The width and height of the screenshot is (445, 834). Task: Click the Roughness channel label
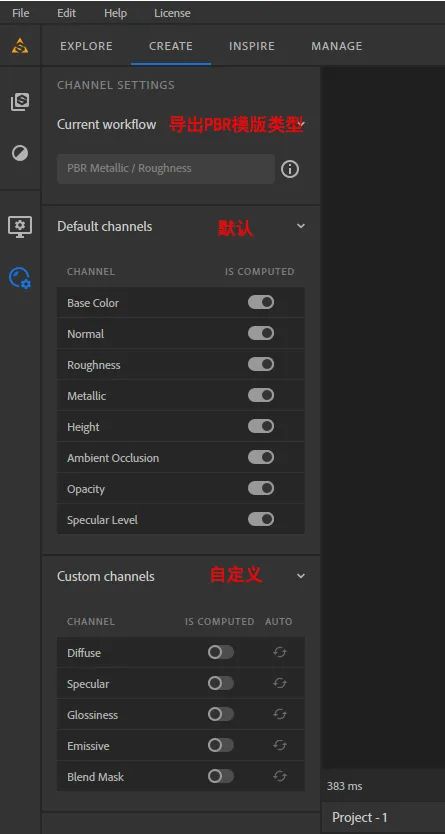click(94, 365)
